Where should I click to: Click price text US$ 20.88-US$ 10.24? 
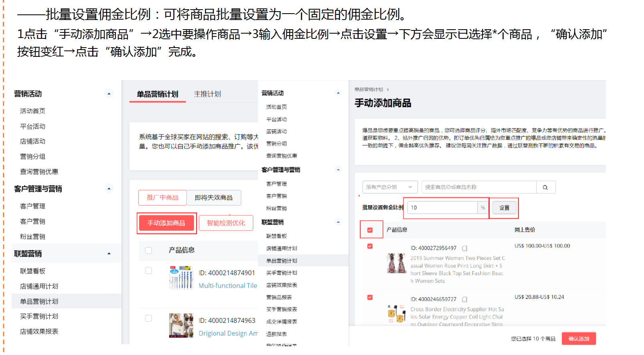click(x=539, y=297)
